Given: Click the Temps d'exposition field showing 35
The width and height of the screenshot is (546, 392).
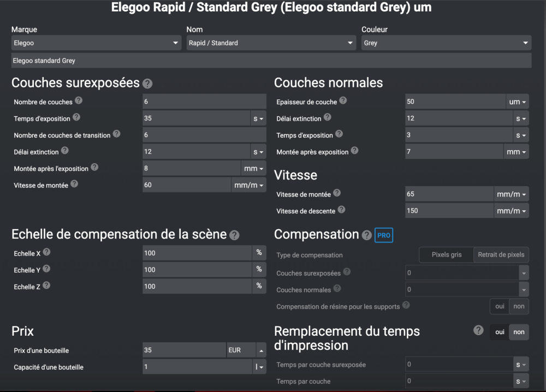Looking at the screenshot, I should 197,118.
